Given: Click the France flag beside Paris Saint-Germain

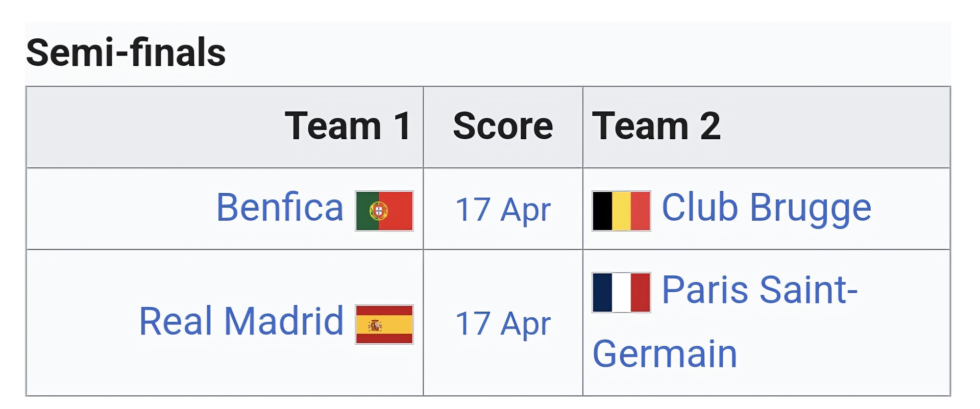Looking at the screenshot, I should click(621, 292).
